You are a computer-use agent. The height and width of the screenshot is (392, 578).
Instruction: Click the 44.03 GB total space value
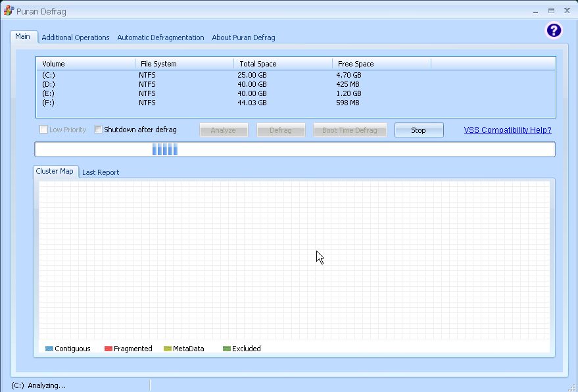click(x=252, y=103)
